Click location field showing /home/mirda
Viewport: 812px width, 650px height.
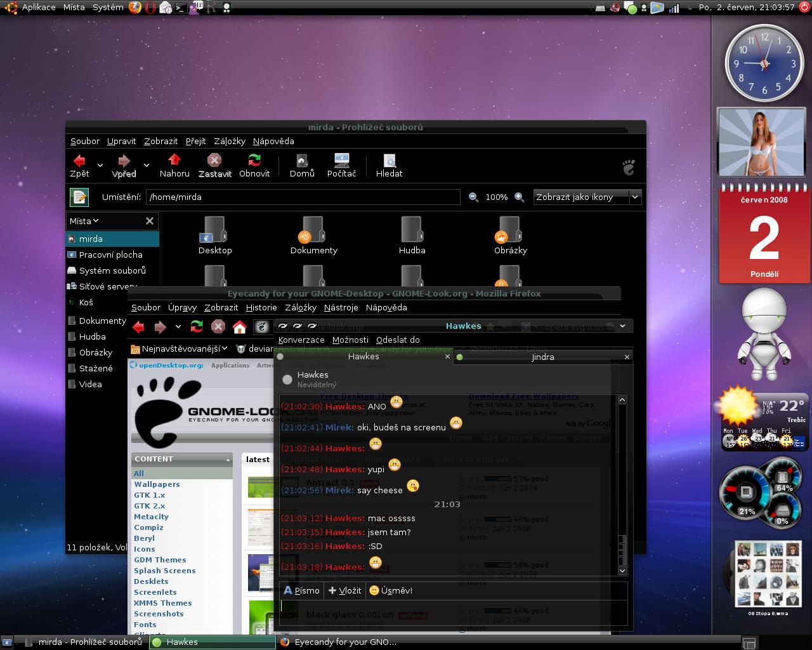point(303,197)
